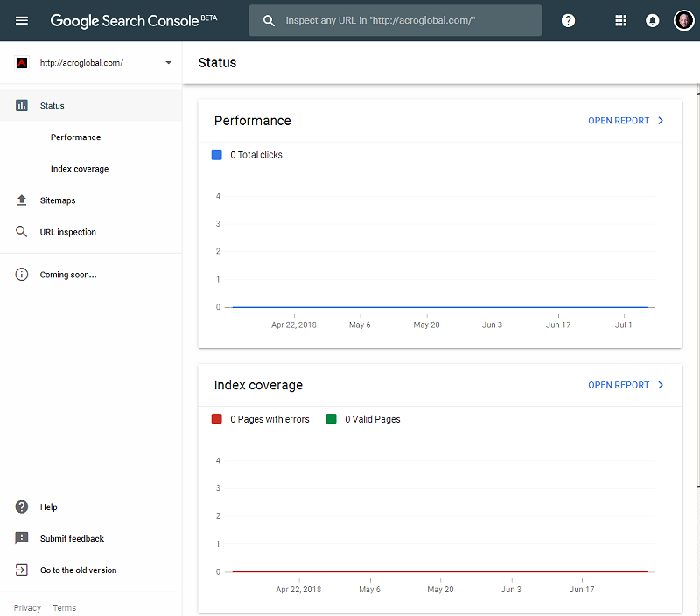
Task: View notifications bell
Action: click(x=652, y=20)
